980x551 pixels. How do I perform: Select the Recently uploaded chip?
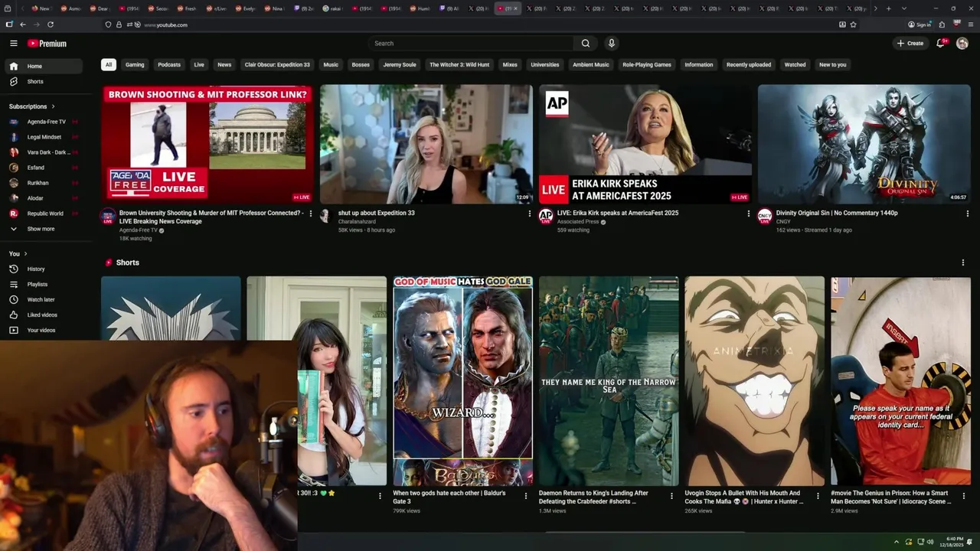point(749,65)
